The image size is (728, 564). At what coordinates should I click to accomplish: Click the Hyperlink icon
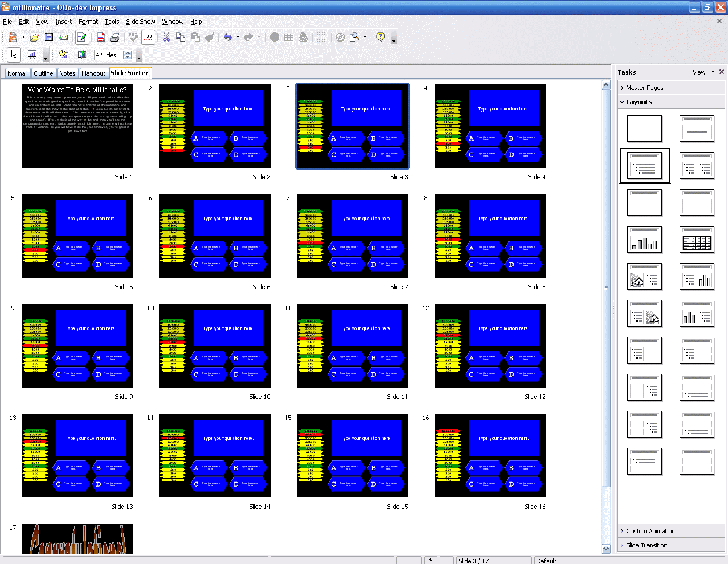click(x=303, y=37)
